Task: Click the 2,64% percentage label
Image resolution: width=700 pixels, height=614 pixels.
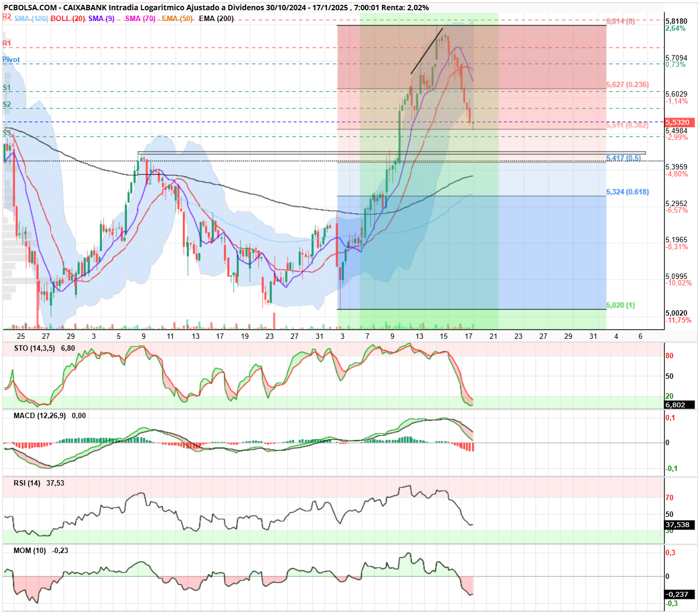Action: click(676, 28)
